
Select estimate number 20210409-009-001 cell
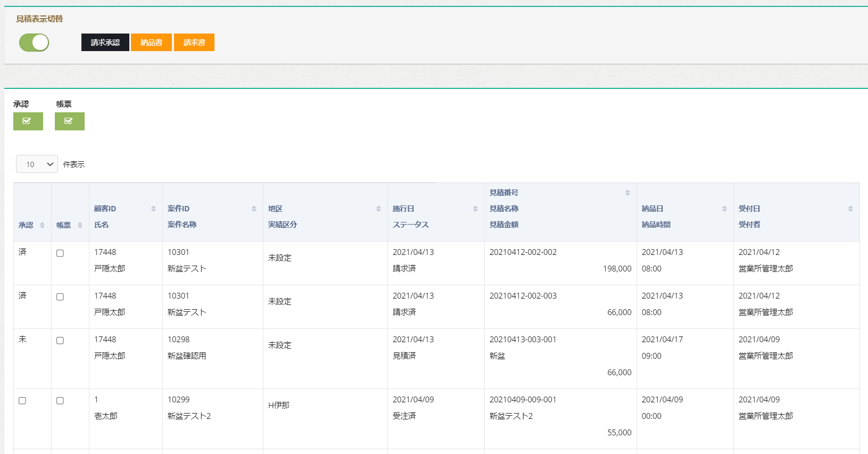pos(523,400)
